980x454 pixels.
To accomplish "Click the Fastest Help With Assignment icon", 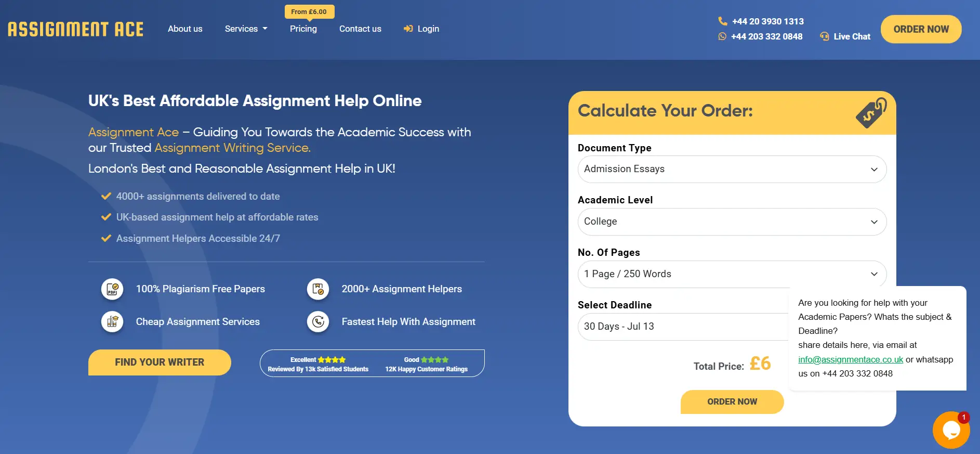I will tap(318, 322).
